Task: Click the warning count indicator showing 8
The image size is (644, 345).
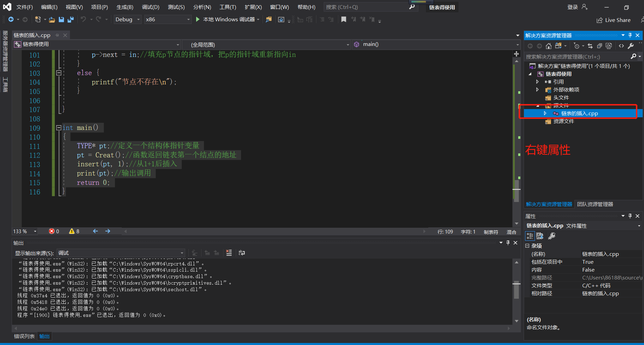Action: point(74,231)
